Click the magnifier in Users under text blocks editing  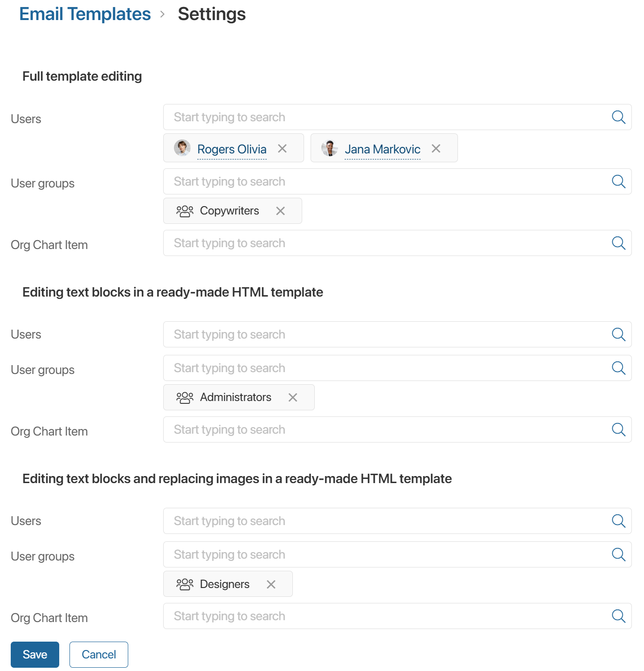pyautogui.click(x=618, y=334)
